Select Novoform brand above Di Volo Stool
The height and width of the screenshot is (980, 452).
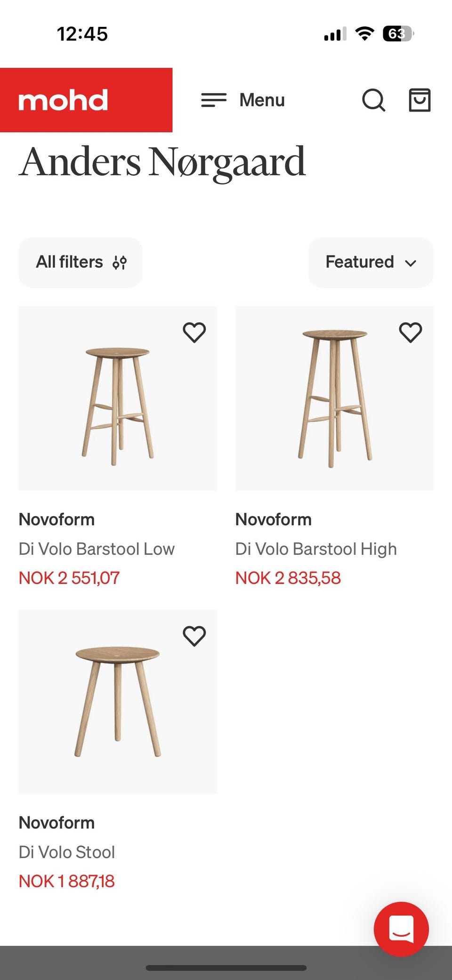[x=56, y=823]
